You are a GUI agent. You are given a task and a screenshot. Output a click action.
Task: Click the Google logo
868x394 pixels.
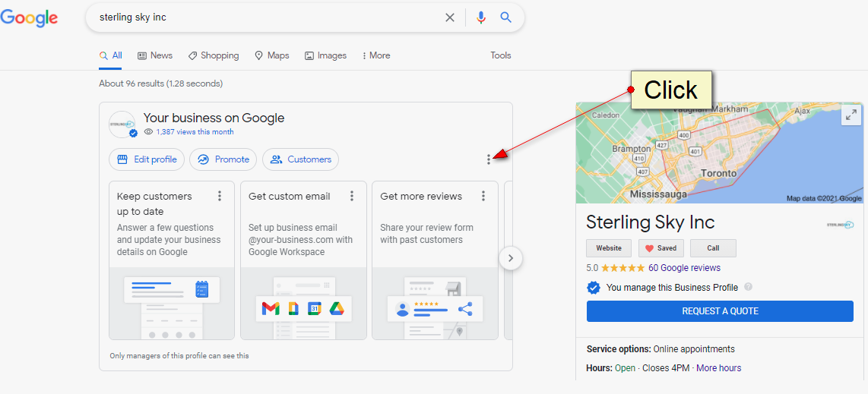pyautogui.click(x=29, y=17)
